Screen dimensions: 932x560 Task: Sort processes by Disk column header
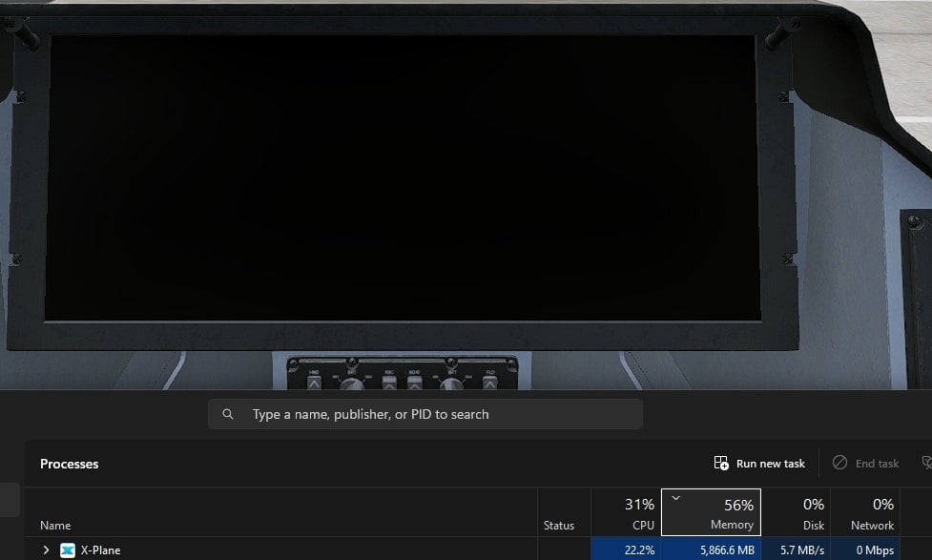796,513
